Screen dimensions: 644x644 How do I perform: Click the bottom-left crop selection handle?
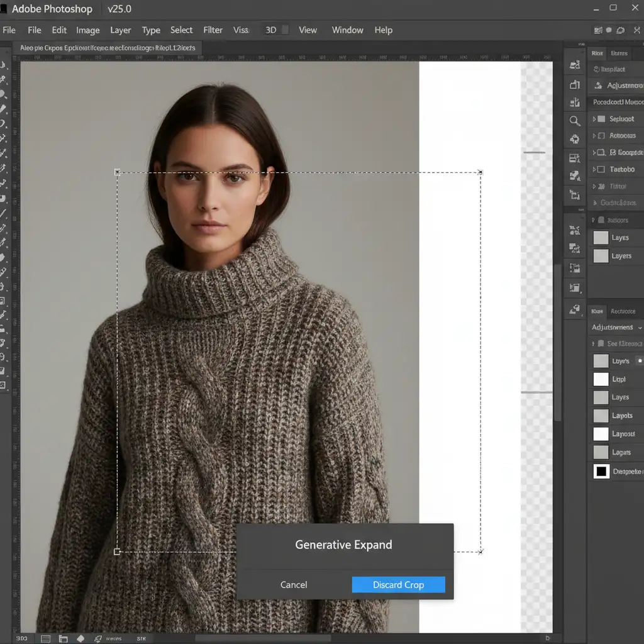pos(117,552)
